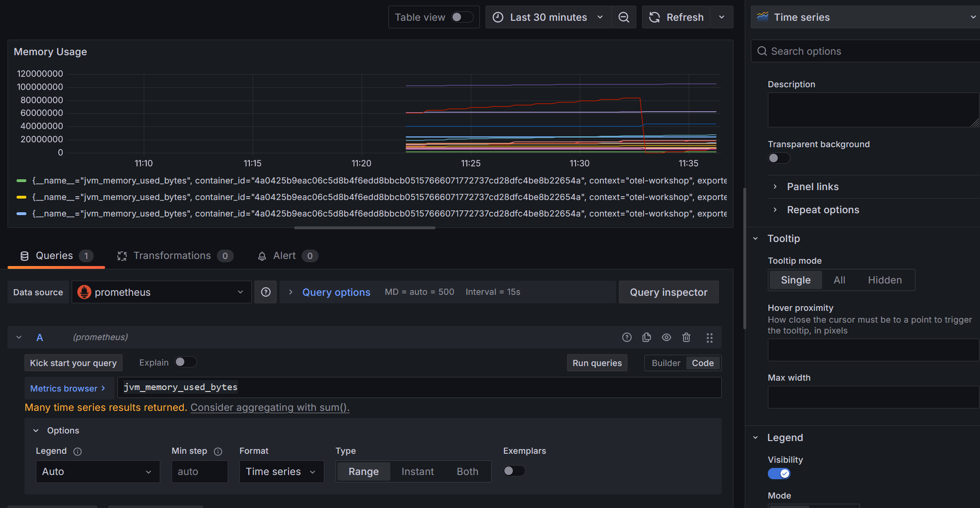Delete query A using the trash icon

tap(686, 337)
